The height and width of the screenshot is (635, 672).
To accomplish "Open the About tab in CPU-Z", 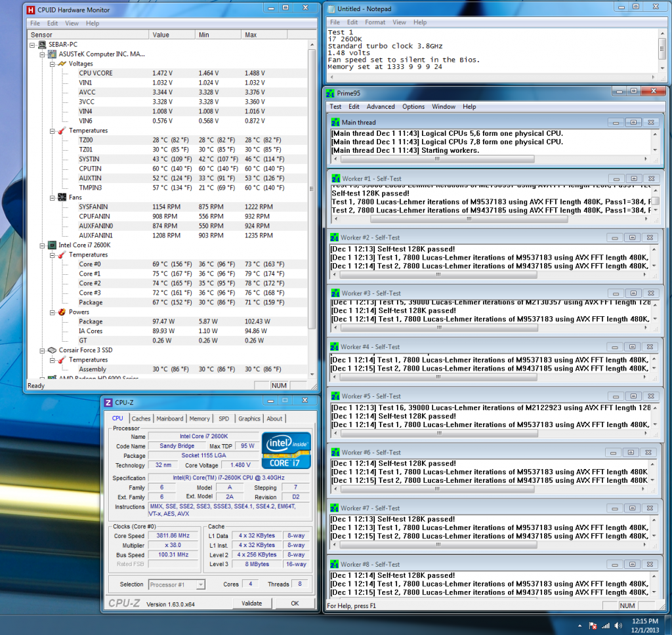I will pyautogui.click(x=274, y=419).
